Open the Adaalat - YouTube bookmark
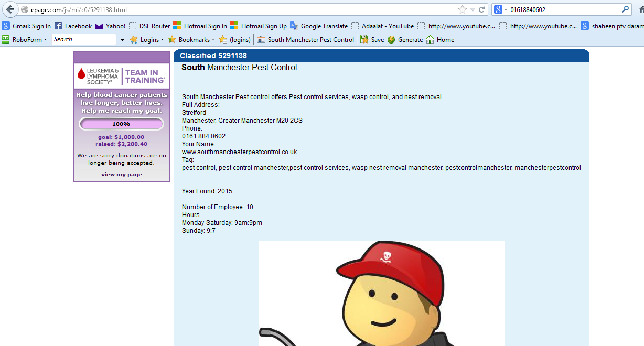Viewport: 644px width, 346px height. [382, 26]
